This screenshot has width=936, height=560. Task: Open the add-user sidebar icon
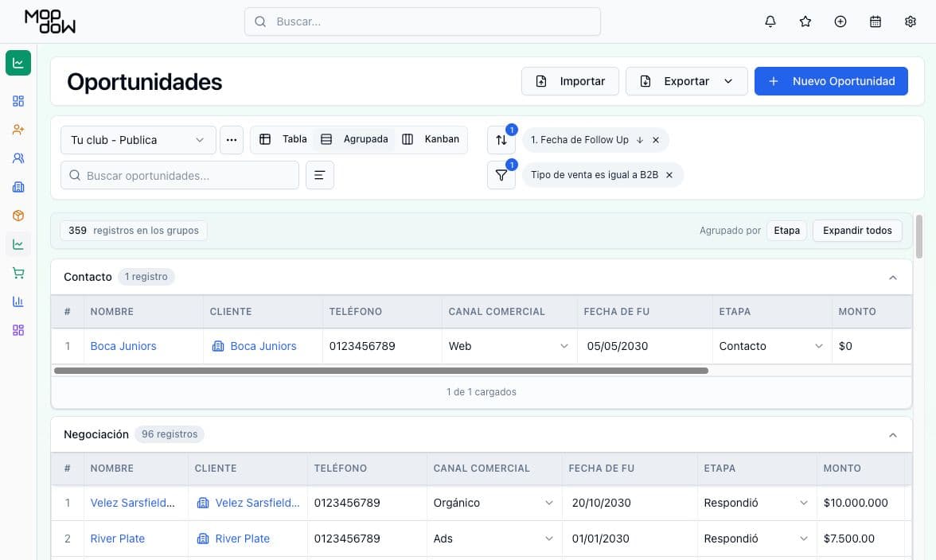coord(18,130)
